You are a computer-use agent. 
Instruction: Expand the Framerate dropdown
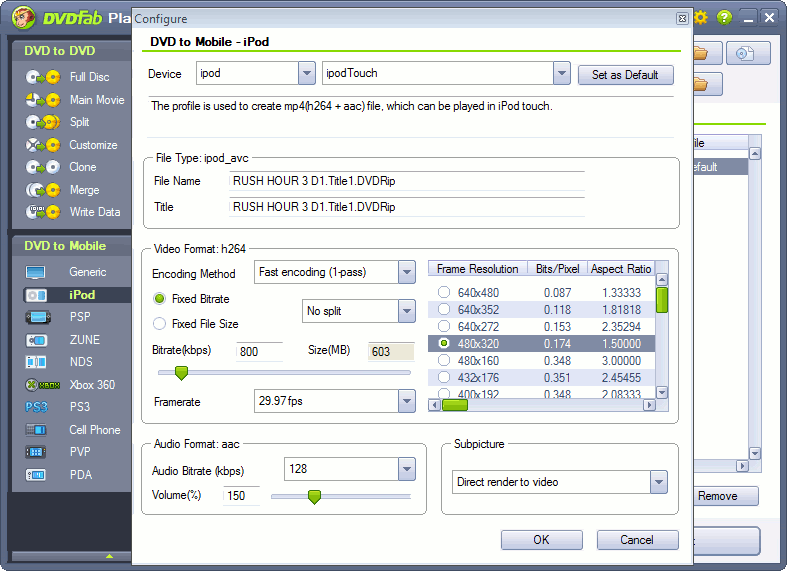click(x=406, y=401)
